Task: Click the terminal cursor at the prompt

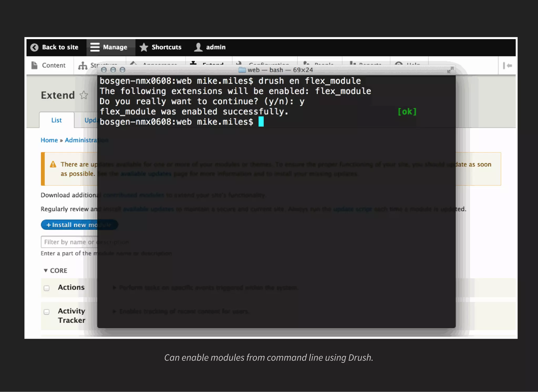Action: [x=261, y=122]
